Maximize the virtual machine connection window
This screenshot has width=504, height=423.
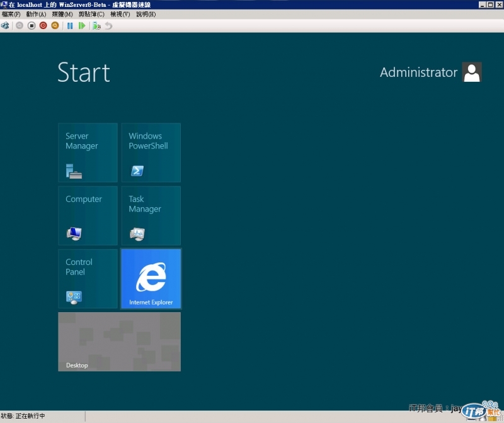(490, 4)
